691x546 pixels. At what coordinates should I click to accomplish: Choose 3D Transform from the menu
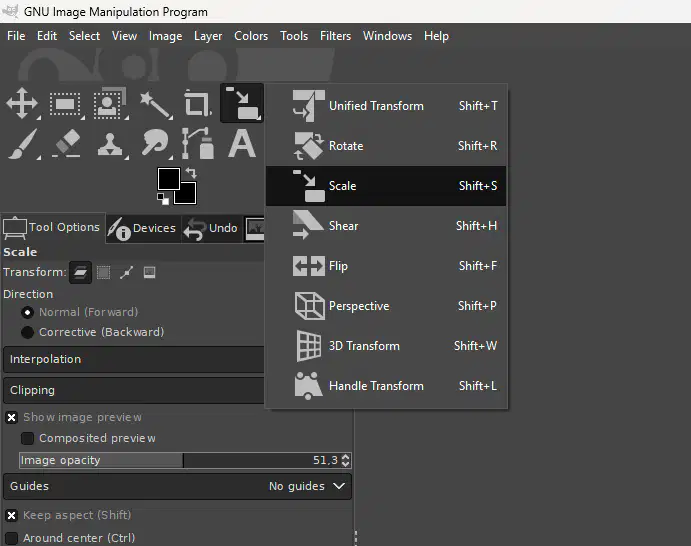click(x=386, y=346)
